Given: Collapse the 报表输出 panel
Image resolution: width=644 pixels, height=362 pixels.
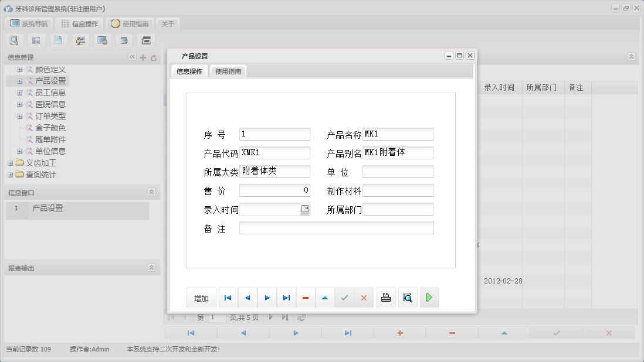Looking at the screenshot, I should [151, 267].
